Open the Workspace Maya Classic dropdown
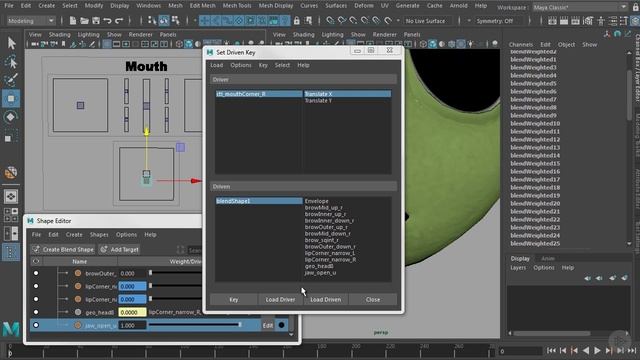Screen dimensions: 640x360 tap(580, 7)
